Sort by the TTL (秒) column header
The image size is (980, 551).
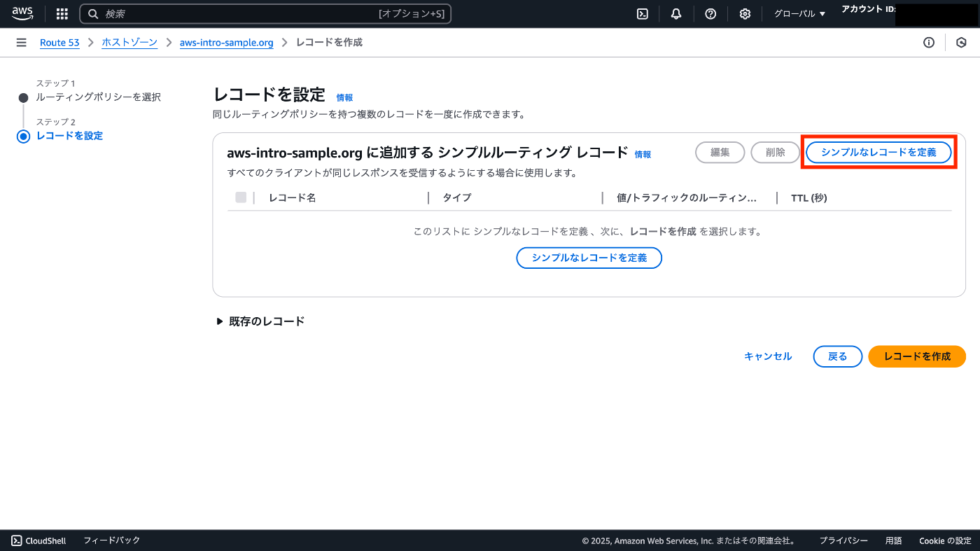click(809, 197)
